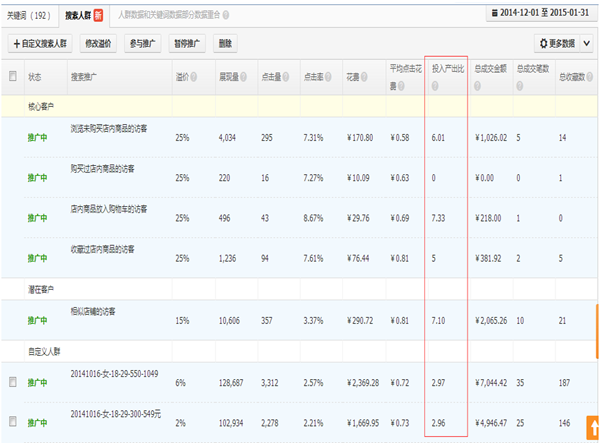Click the orange scrollbar handle on right edge

(597, 331)
